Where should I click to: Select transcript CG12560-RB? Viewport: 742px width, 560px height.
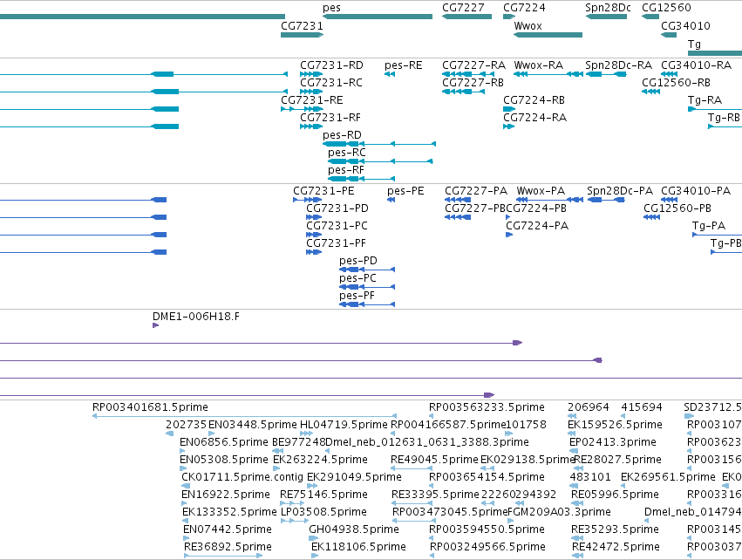pyautogui.click(x=677, y=83)
